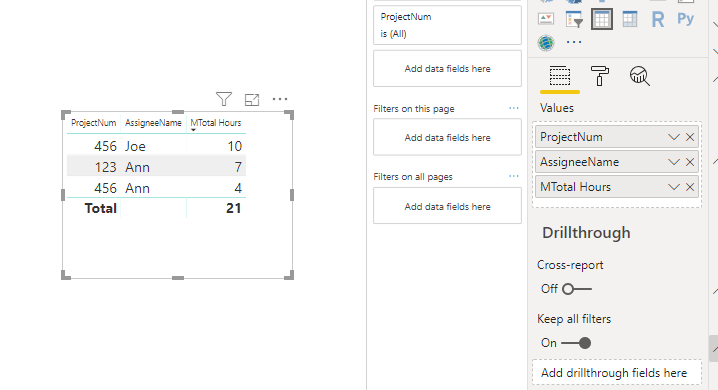The width and height of the screenshot is (718, 390).
Task: Open the ProjectNum is (All) filter card
Action: click(x=447, y=25)
